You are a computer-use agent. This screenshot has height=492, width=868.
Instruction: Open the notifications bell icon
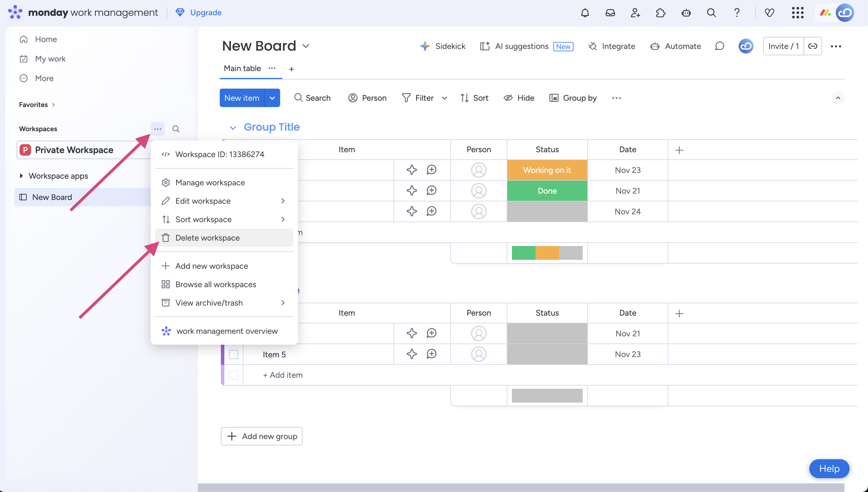(585, 13)
